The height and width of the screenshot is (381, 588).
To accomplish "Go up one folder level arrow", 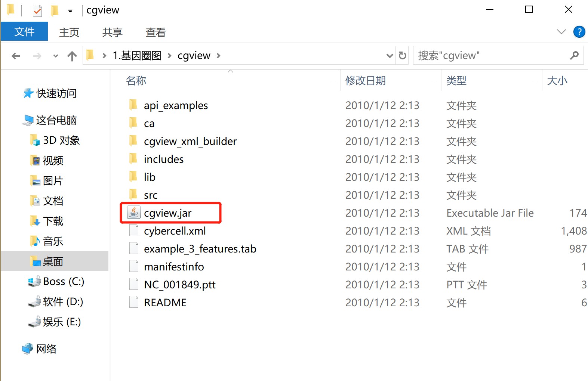I will coord(72,56).
